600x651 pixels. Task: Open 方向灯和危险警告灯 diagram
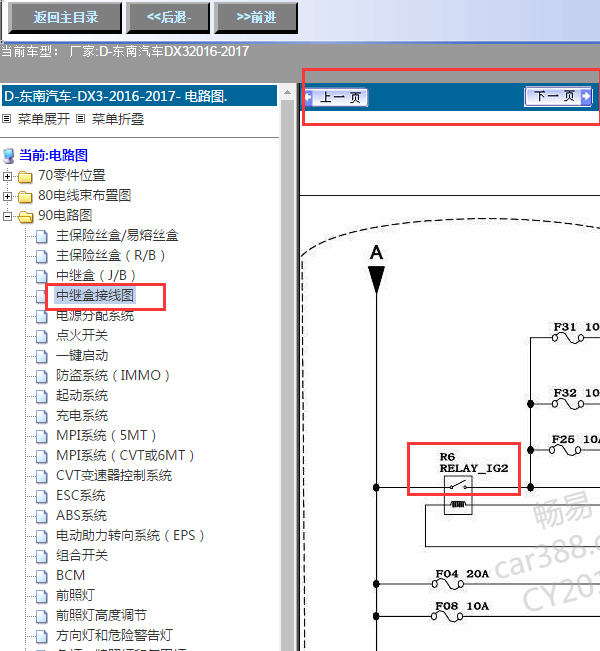[114, 635]
